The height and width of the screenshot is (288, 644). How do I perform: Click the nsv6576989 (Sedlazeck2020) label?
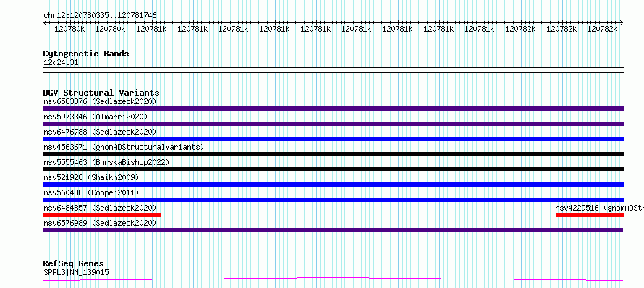click(x=100, y=223)
